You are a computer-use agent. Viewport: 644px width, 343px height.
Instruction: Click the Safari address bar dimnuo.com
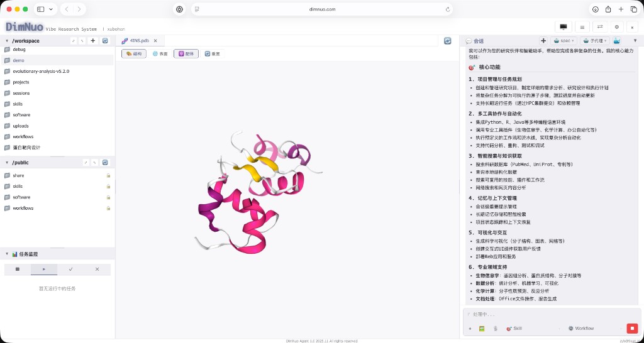coord(322,9)
